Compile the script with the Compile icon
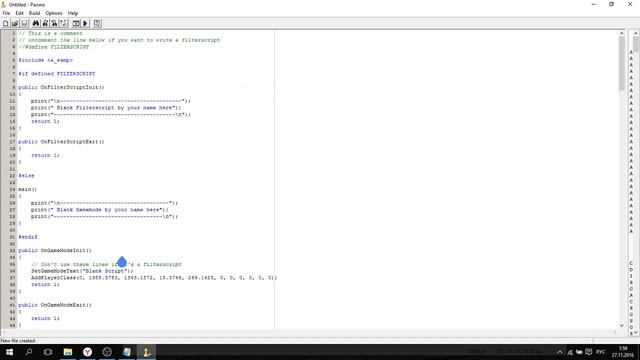 pyautogui.click(x=76, y=23)
